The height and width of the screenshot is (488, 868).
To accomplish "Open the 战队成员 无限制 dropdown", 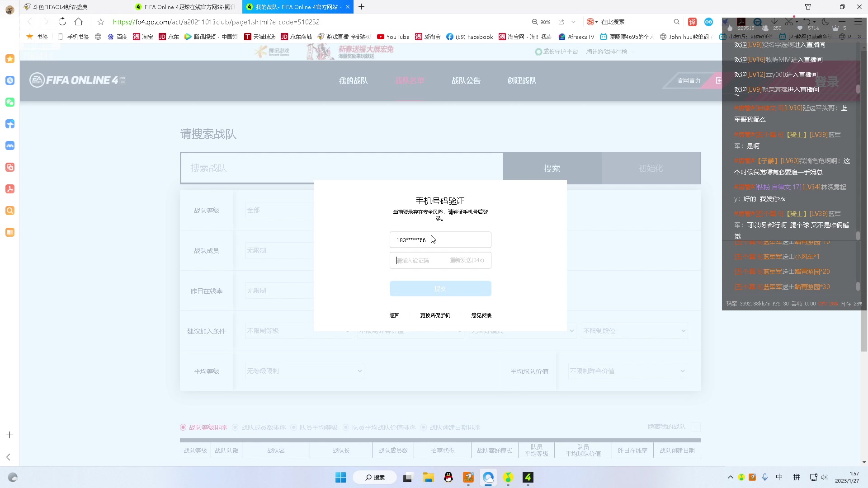I will [279, 250].
